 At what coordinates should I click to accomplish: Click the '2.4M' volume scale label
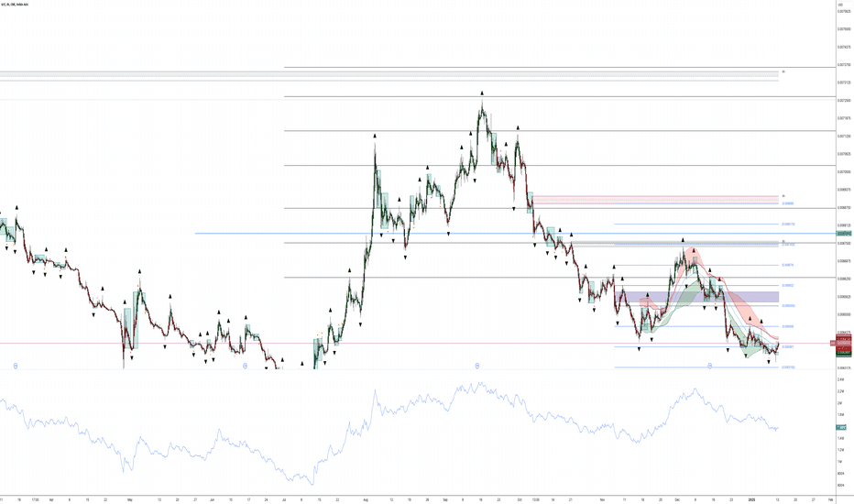[841, 379]
